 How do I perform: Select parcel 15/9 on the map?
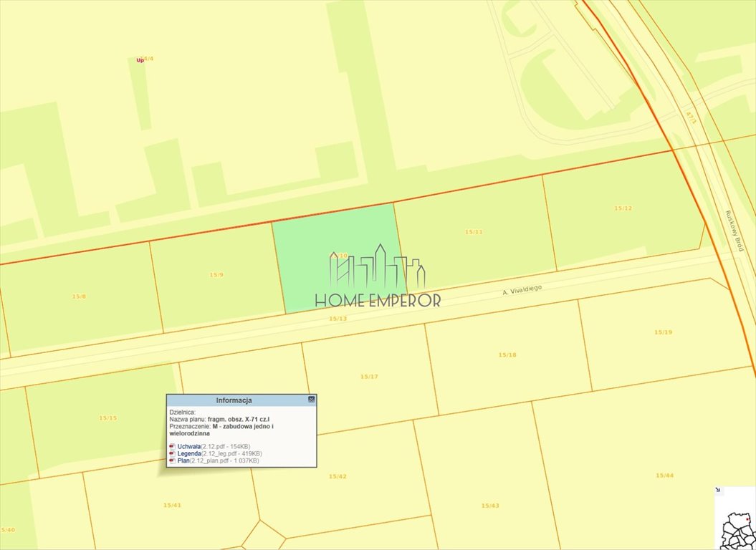point(216,274)
